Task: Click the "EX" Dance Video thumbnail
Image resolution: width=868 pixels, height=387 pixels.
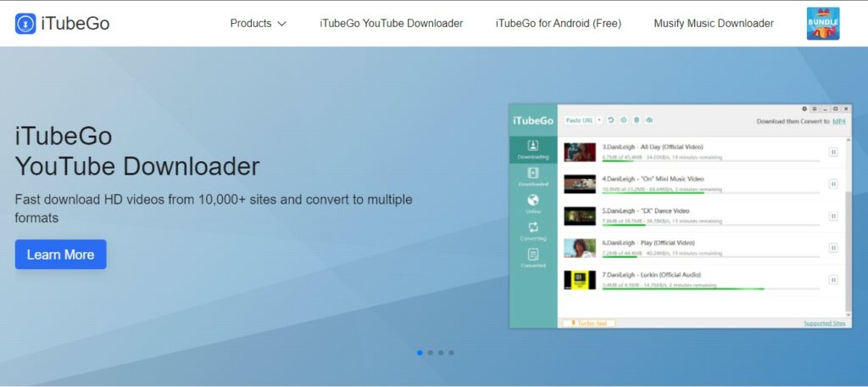Action: [x=580, y=216]
